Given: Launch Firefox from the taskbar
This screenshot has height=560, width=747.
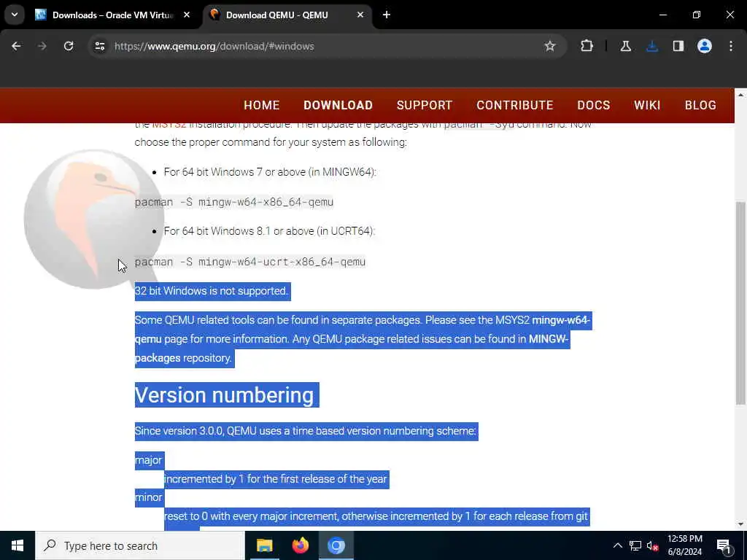Looking at the screenshot, I should click(300, 545).
